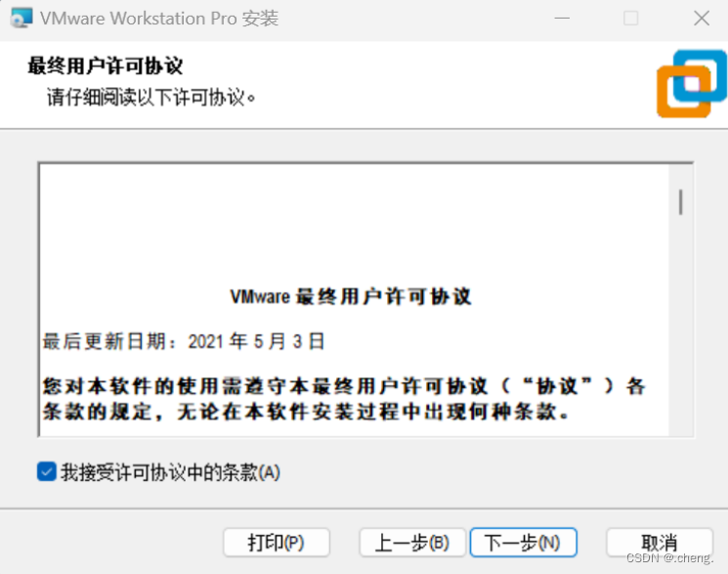Continue with the 下一步(N) button
Screen dimensions: 728x574
point(523,542)
